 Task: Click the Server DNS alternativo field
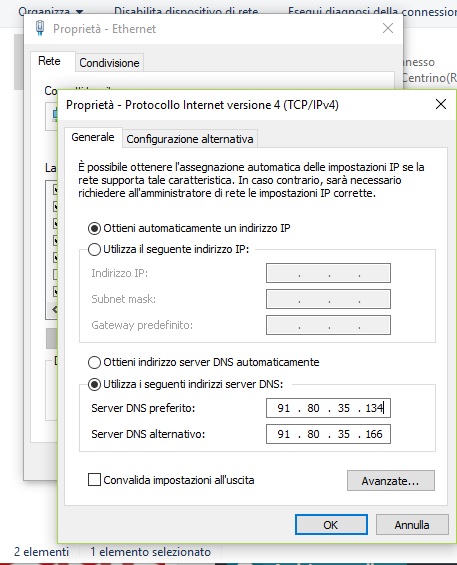(x=328, y=434)
